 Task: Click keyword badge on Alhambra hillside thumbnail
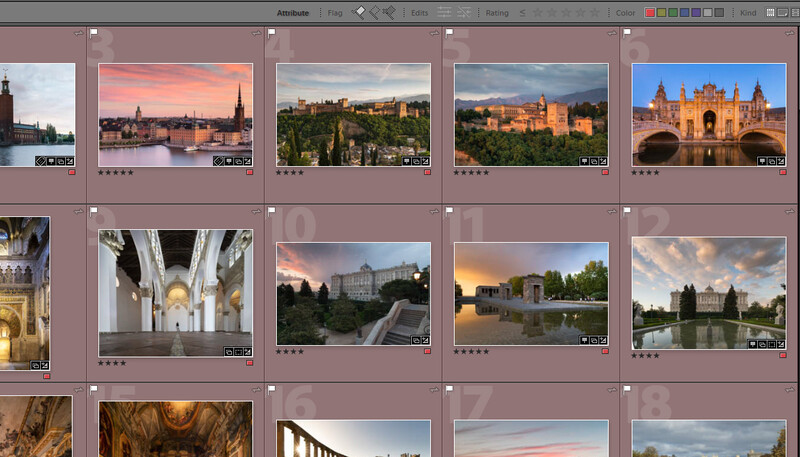(x=407, y=161)
